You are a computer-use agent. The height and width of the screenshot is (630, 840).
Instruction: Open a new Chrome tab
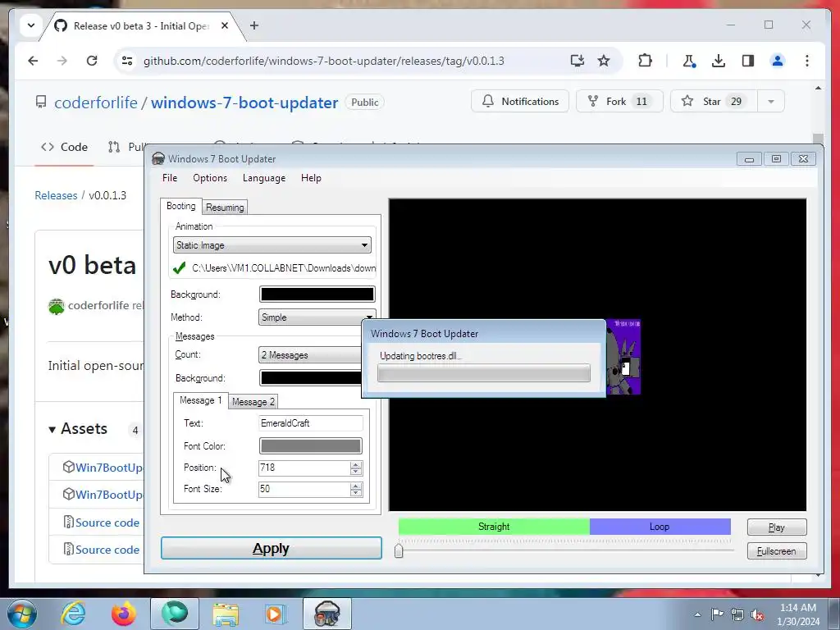click(x=254, y=25)
